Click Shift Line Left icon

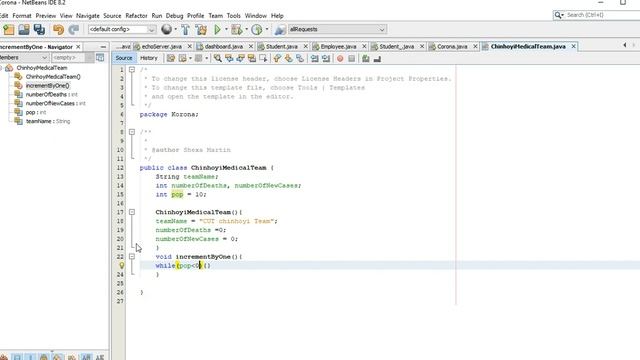(x=314, y=58)
